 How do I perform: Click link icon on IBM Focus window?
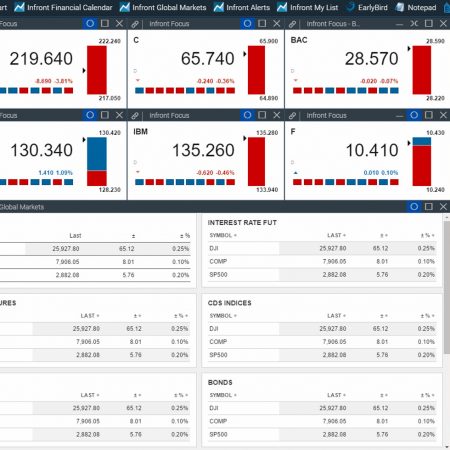(x=135, y=115)
